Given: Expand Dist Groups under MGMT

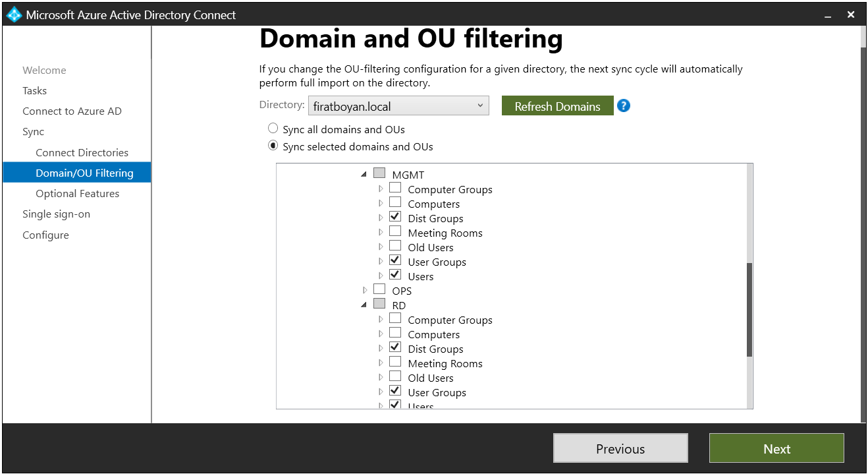Looking at the screenshot, I should pyautogui.click(x=380, y=218).
